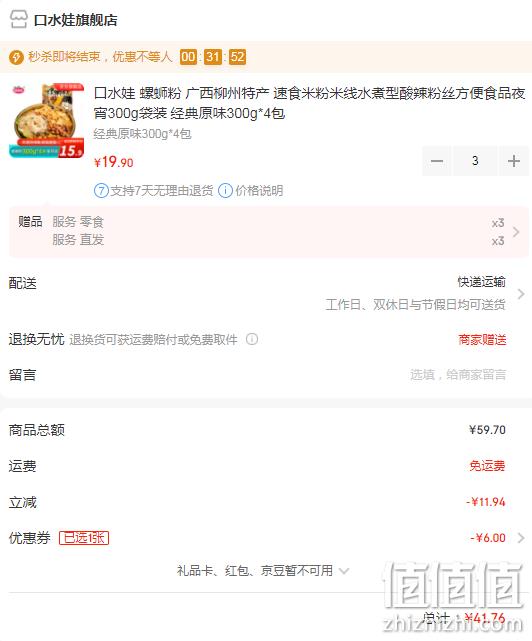Click the quantity field showing 3

coord(475,161)
